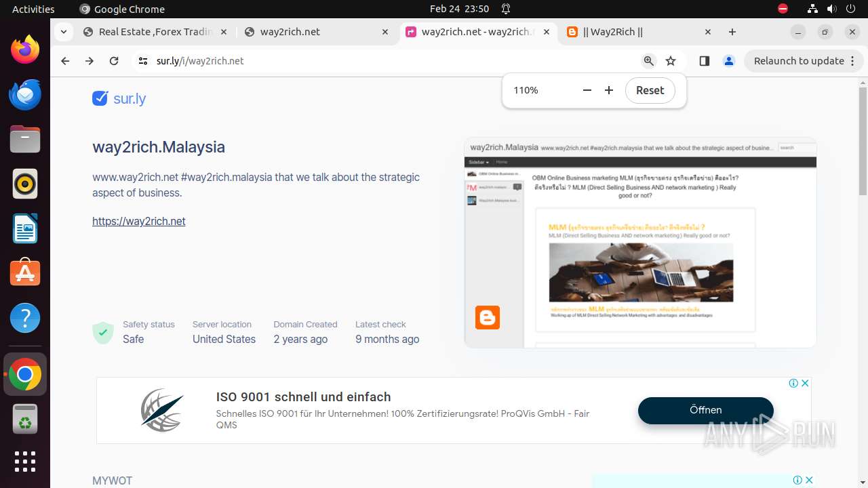Click the Blogger icon on preview thumbnail
The height and width of the screenshot is (488, 868).
[x=488, y=317]
